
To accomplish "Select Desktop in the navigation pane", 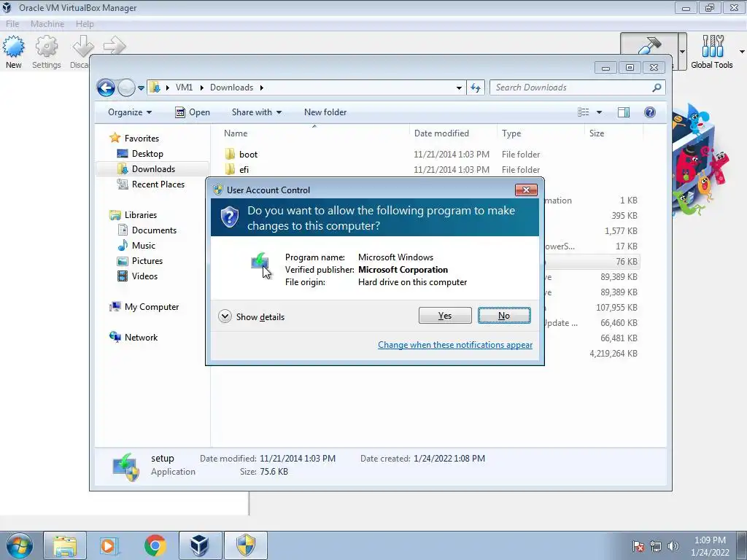I will point(147,154).
